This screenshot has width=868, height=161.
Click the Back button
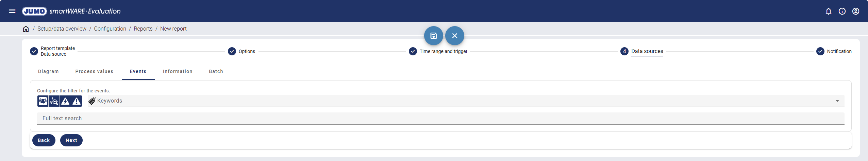coord(44,140)
